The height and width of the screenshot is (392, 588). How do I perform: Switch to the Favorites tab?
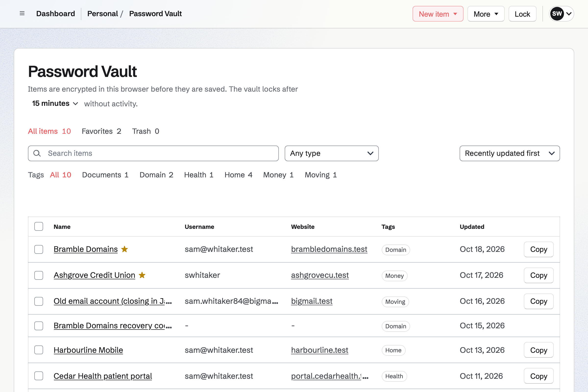point(101,131)
